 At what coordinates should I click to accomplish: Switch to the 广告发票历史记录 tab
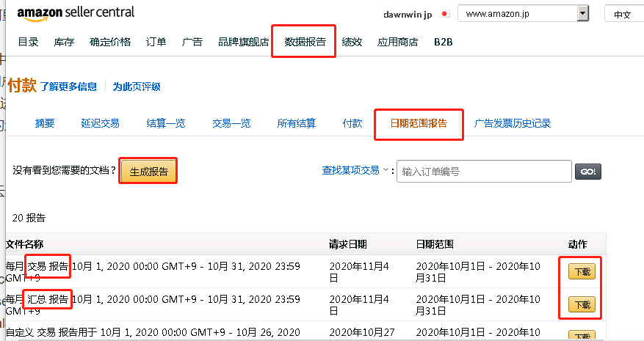512,123
